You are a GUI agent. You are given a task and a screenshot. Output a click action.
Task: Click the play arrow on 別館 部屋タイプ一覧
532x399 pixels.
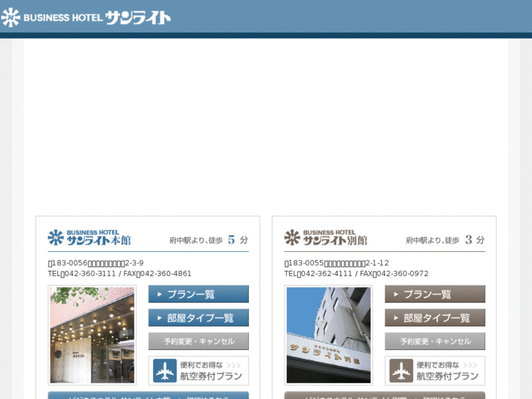point(396,318)
